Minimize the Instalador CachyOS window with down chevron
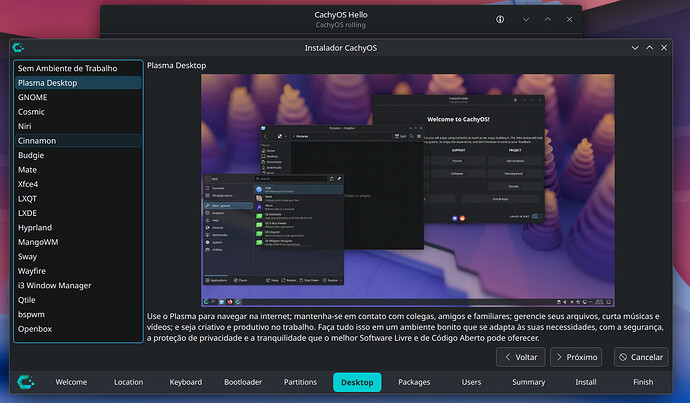The height and width of the screenshot is (403, 690). pos(635,48)
